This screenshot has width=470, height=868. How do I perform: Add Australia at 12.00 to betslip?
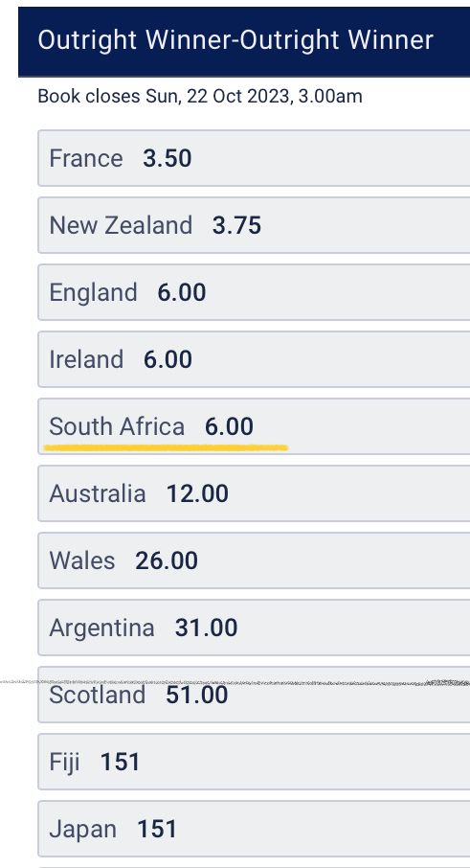(x=254, y=493)
